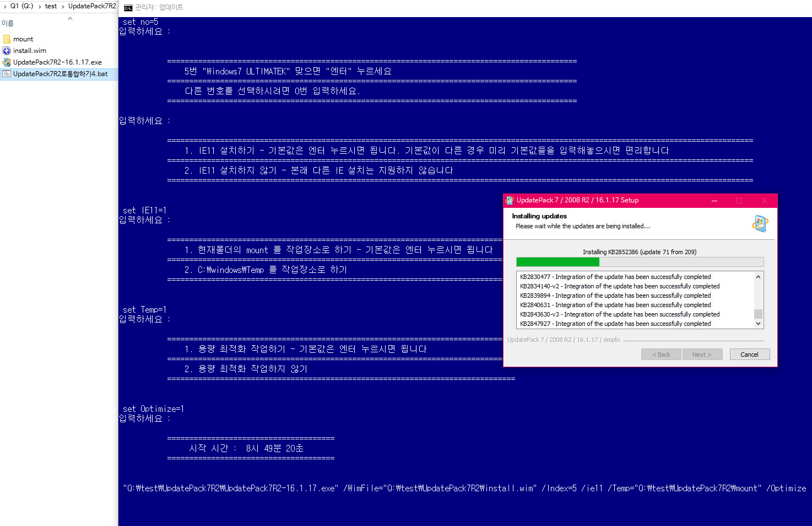The image size is (812, 526).
Task: Click the set no=5 console line
Action: (140, 22)
